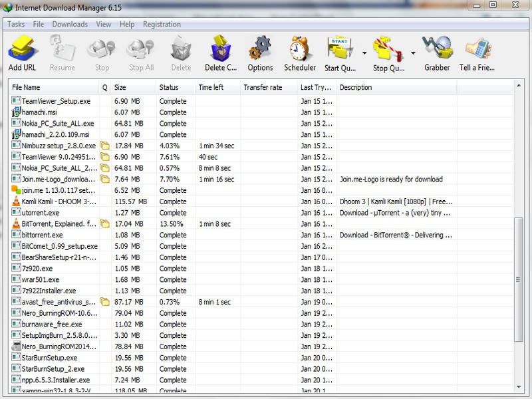The height and width of the screenshot is (399, 532).
Task: Sort list by Time left column header
Action: click(218, 88)
